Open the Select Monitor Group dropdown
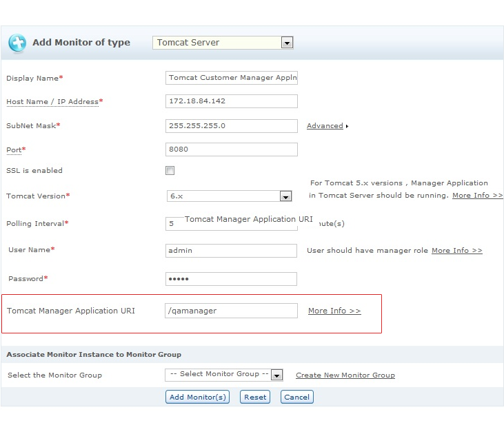 click(x=223, y=375)
